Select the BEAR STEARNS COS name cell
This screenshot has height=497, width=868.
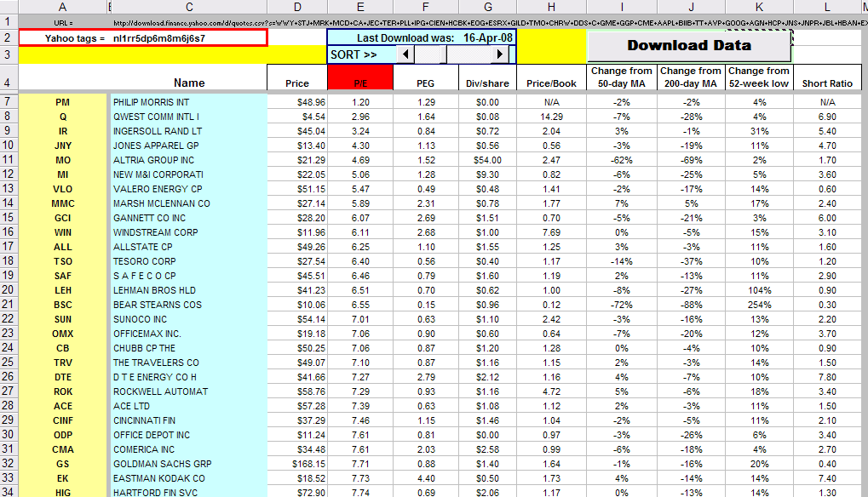coord(189,305)
